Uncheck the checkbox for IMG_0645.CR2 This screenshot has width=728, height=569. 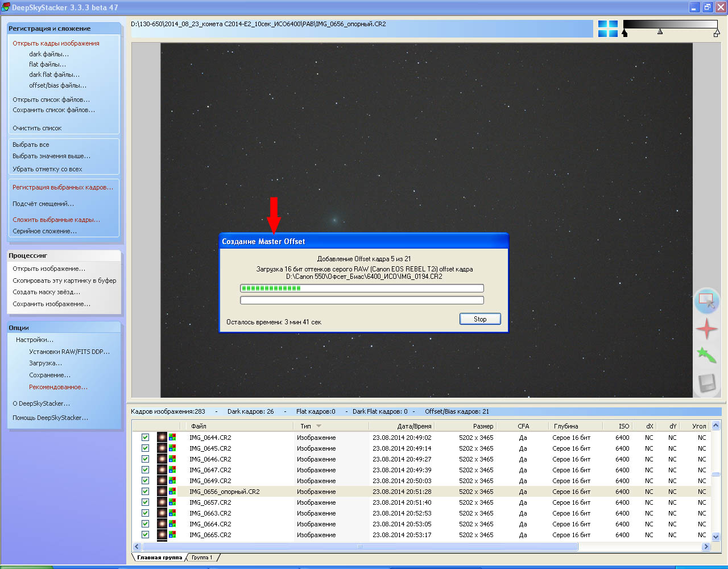click(145, 448)
